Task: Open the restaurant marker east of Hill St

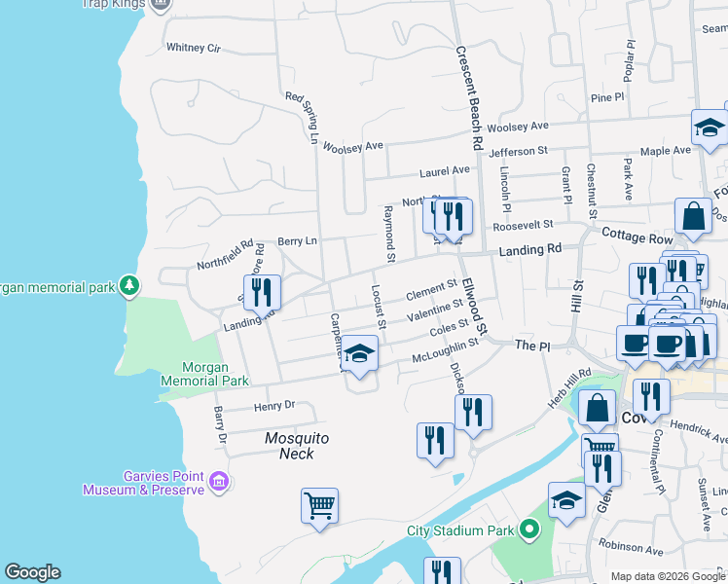Action: point(647,282)
